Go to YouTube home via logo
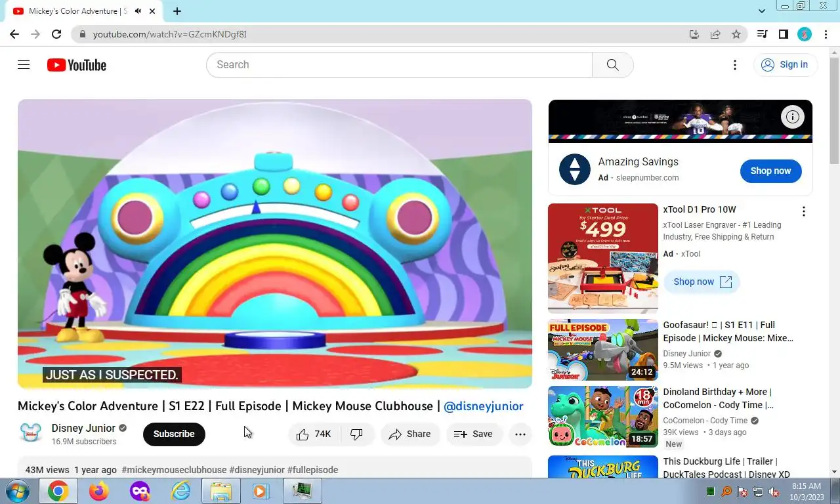Viewport: 840px width, 504px height. click(77, 65)
